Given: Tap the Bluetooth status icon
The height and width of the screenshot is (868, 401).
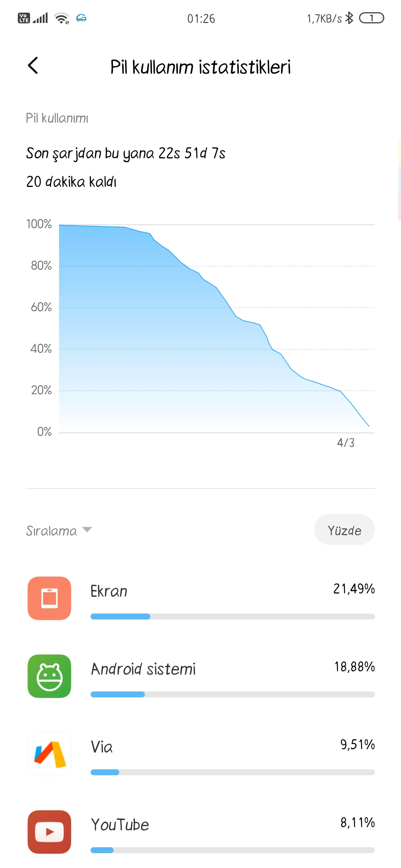Looking at the screenshot, I should [349, 18].
